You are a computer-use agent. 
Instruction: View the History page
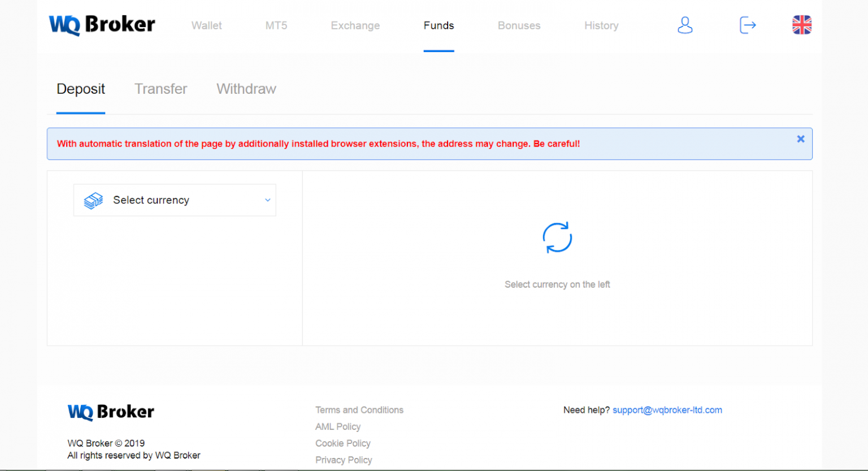pyautogui.click(x=601, y=25)
